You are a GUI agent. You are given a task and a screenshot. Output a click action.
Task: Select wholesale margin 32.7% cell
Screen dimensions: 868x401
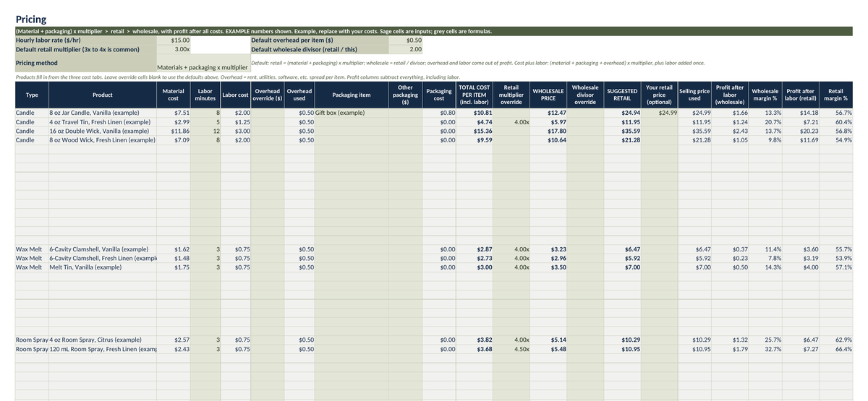point(765,349)
